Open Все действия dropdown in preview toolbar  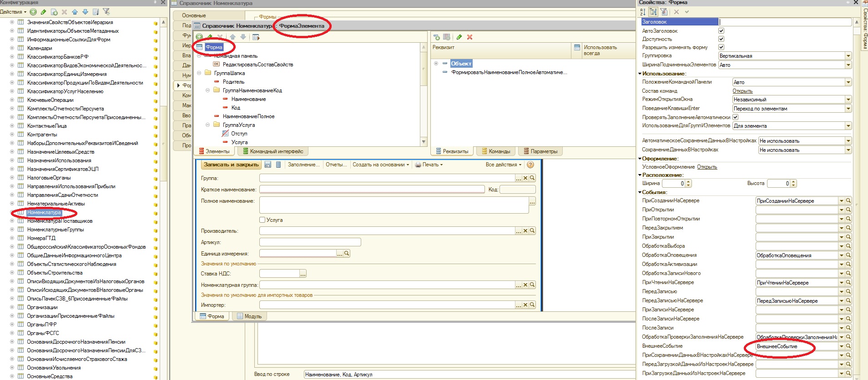tap(504, 165)
